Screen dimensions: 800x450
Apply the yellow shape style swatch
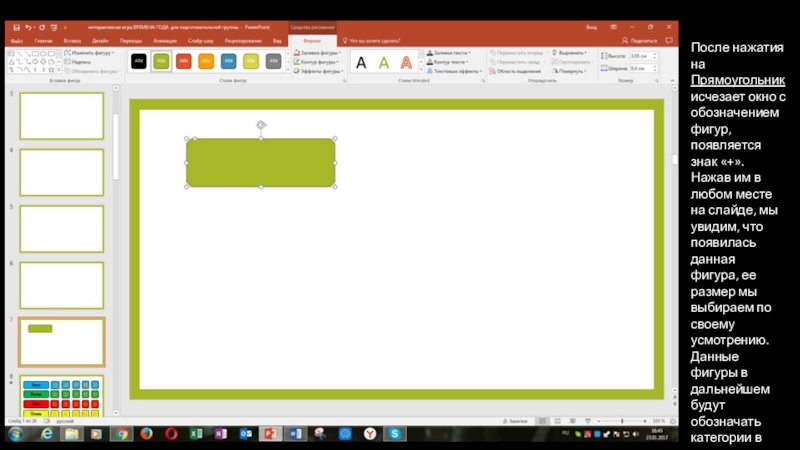[x=251, y=61]
